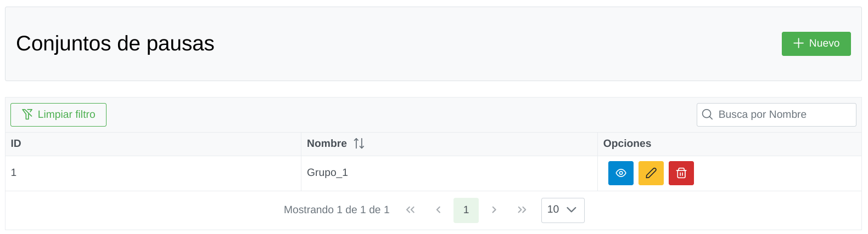
Task: Edit Grupo_1 with the yellow pencil icon
Action: click(651, 173)
